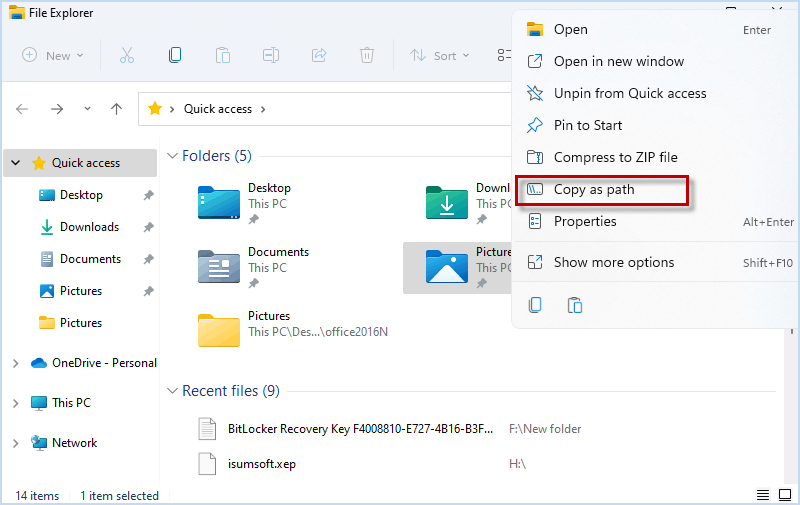Select the isumsoft.xep file
The height and width of the screenshot is (505, 800).
pos(247,464)
